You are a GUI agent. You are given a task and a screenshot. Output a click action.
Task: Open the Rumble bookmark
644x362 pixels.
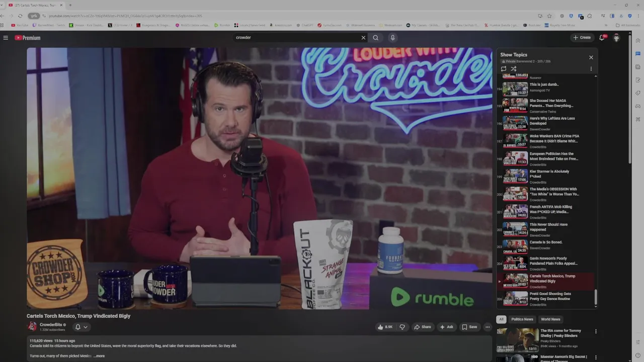coord(222,25)
